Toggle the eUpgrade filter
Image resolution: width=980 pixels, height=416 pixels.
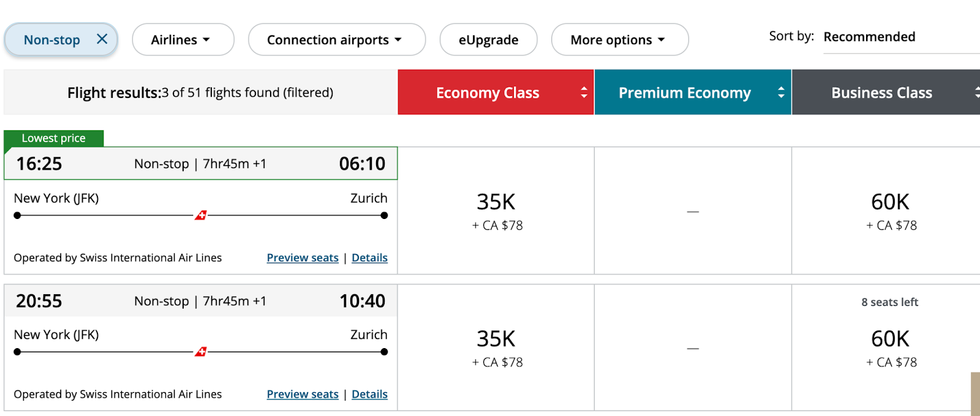pyautogui.click(x=488, y=40)
